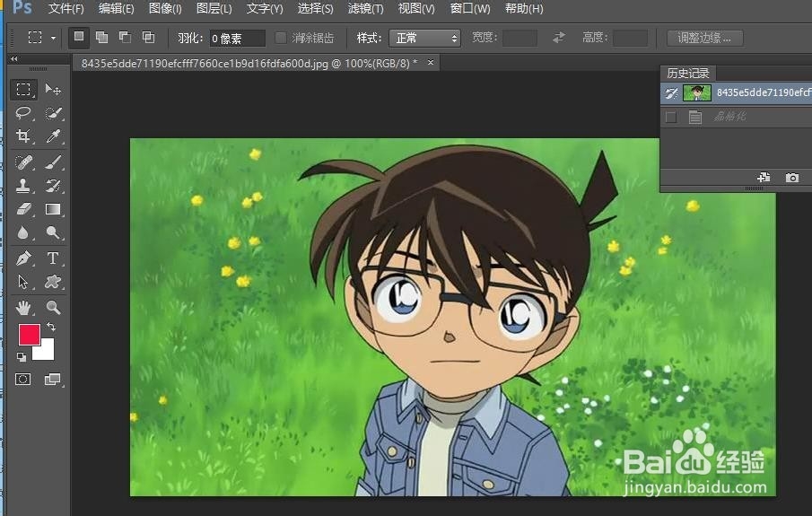This screenshot has height=516, width=812.
Task: Swap foreground and background colors
Action: click(51, 327)
